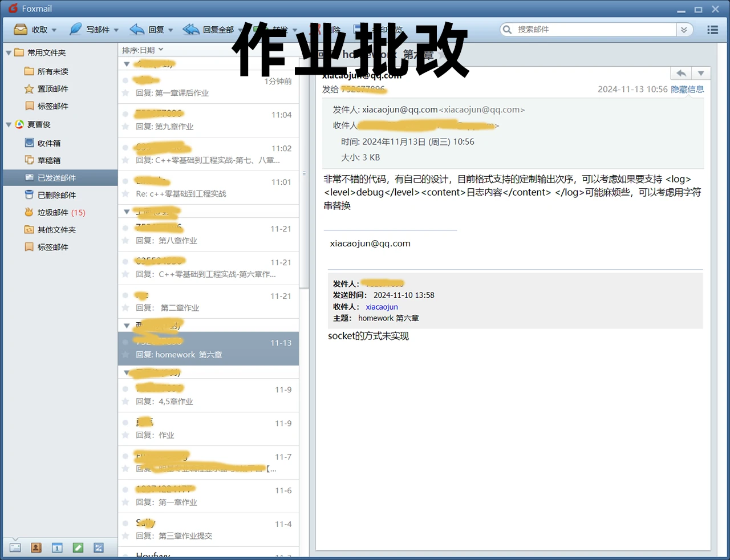This screenshot has width=730, height=560.
Task: Toggle read status dot of 回复: 第九章作业
Action: pyautogui.click(x=125, y=114)
